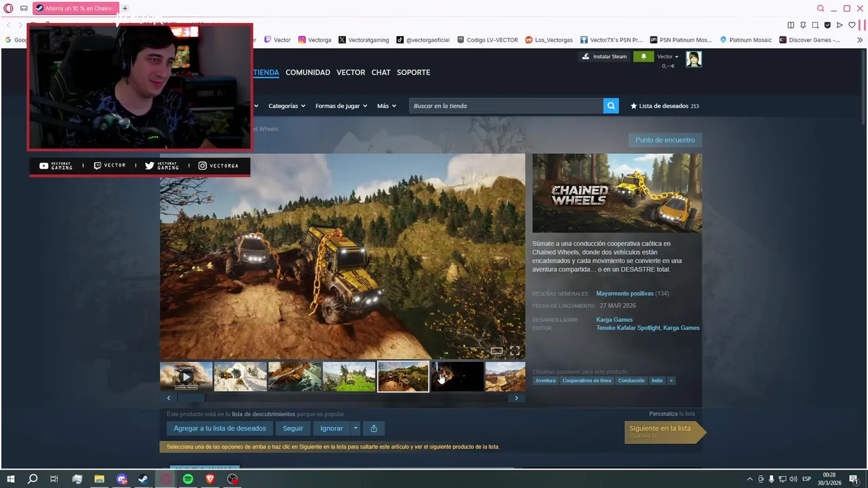Select the Conducción tag
Viewport: 868px width, 488px height.
click(631, 381)
